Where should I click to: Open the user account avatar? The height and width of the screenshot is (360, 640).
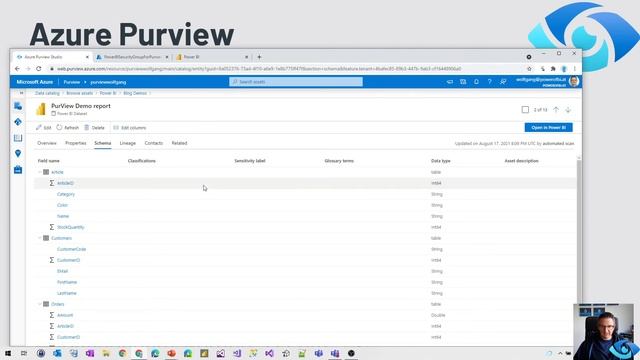tap(574, 82)
